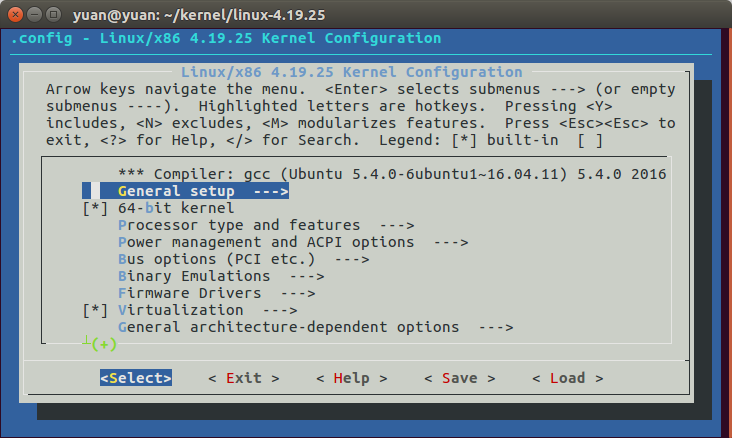Click the terminal window title text
This screenshot has width=732, height=438.
tap(199, 15)
